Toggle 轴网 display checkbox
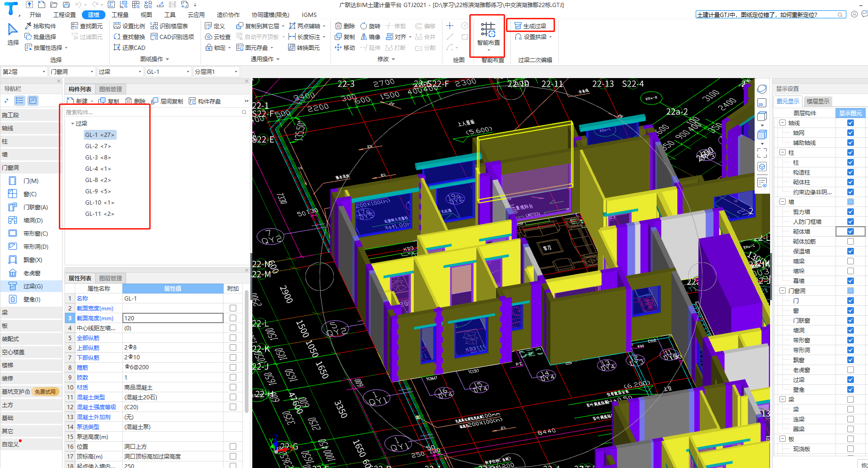Viewport: 868px width, 468px height. [x=850, y=133]
